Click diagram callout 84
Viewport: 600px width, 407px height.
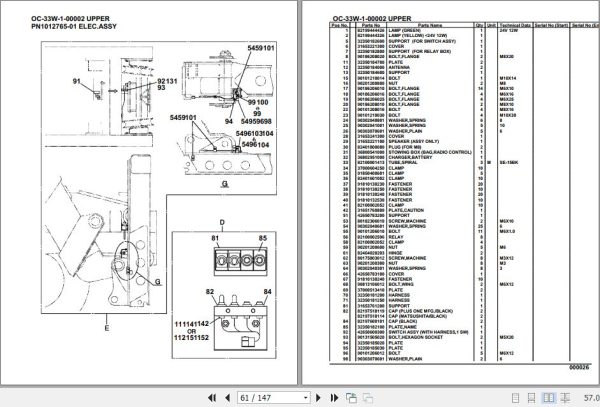pyautogui.click(x=267, y=292)
